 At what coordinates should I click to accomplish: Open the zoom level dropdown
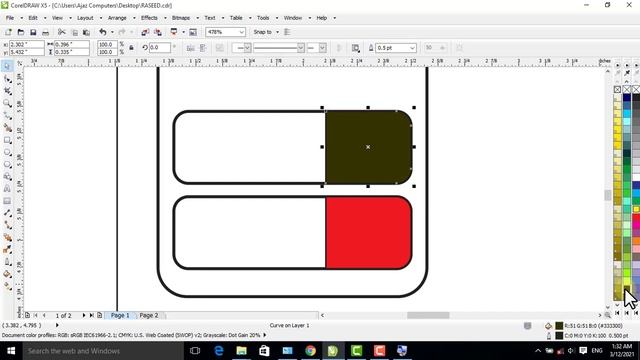coord(241,32)
